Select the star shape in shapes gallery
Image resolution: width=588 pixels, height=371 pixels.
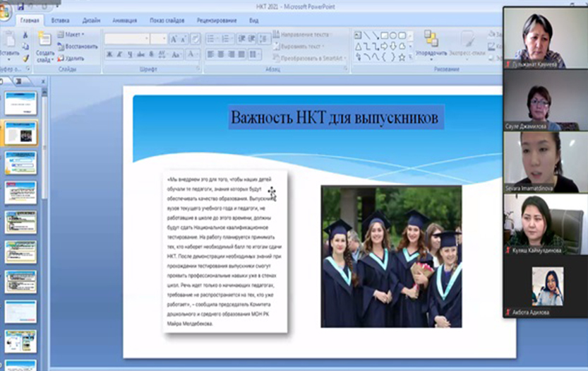coord(402,58)
